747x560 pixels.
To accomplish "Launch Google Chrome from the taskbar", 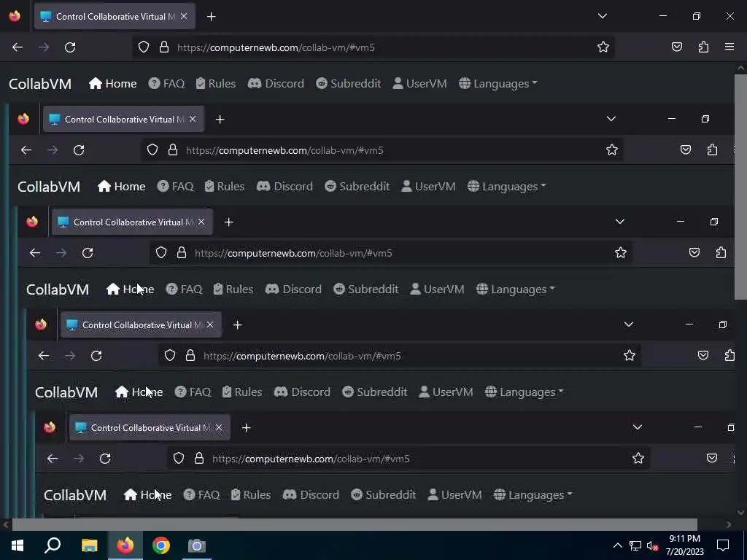I will [161, 545].
